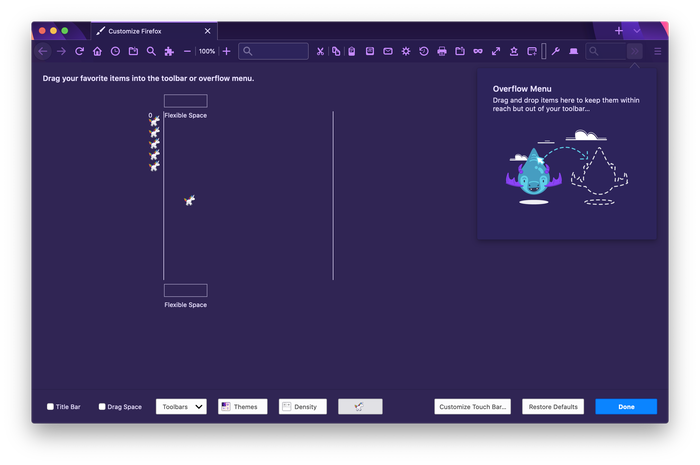Viewport: 700px width, 465px height.
Task: Open the Preferences gear icon
Action: [406, 51]
